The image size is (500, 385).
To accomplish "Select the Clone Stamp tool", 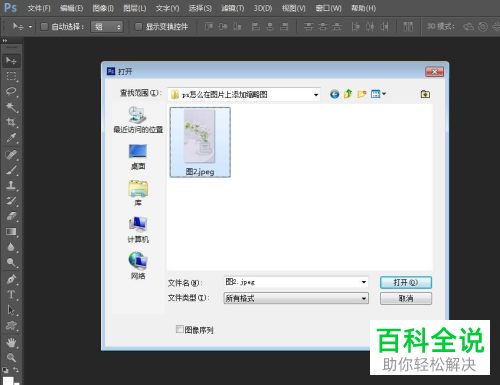I will pyautogui.click(x=11, y=185).
